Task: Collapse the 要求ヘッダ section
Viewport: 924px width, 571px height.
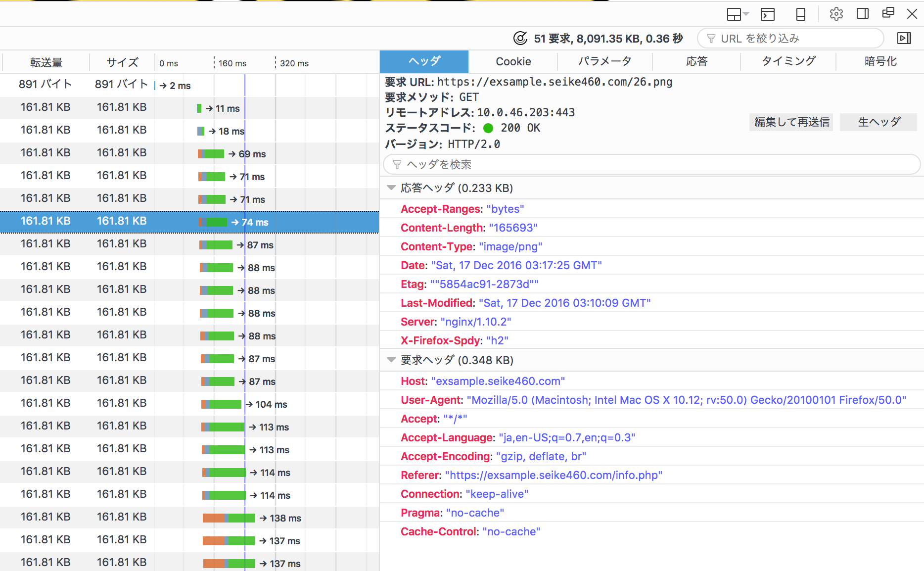Action: point(391,360)
